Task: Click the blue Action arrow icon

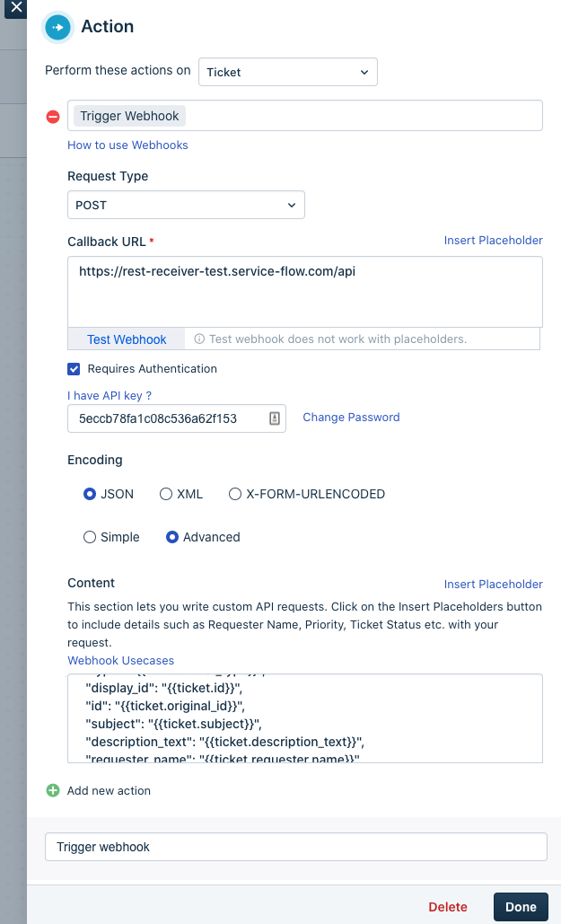Action: (57, 27)
